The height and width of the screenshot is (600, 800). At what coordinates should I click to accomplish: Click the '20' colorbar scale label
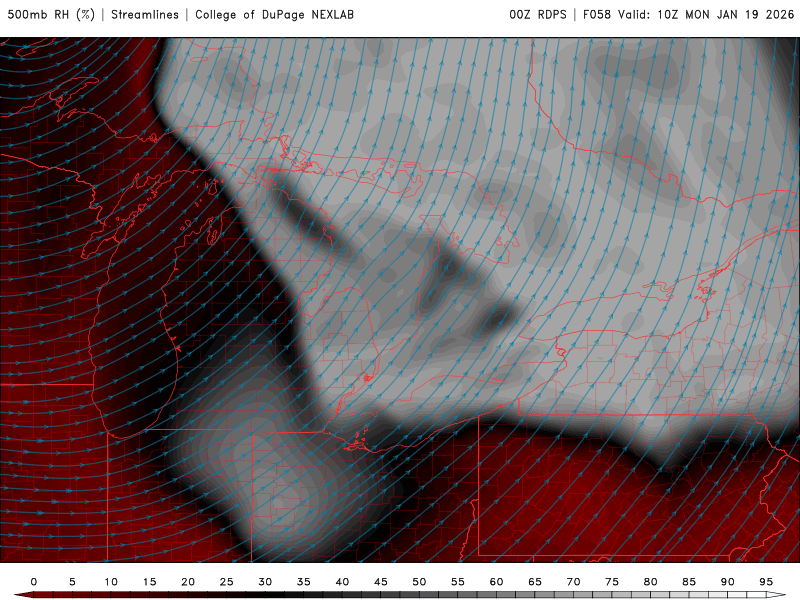(188, 582)
